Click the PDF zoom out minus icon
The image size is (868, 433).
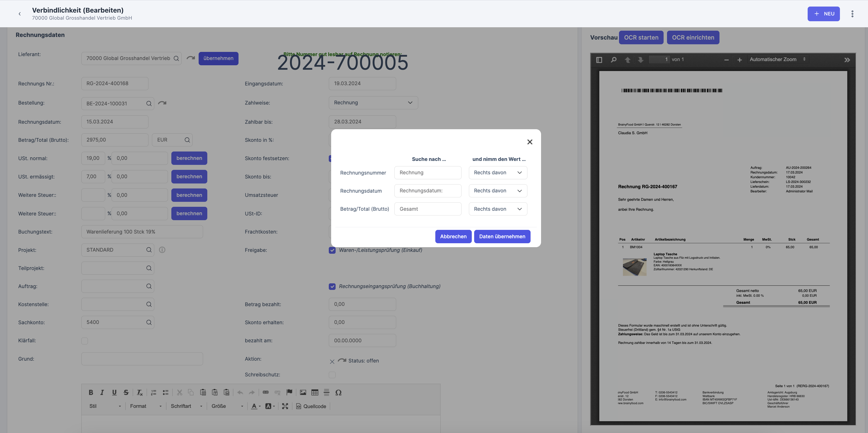coord(726,60)
